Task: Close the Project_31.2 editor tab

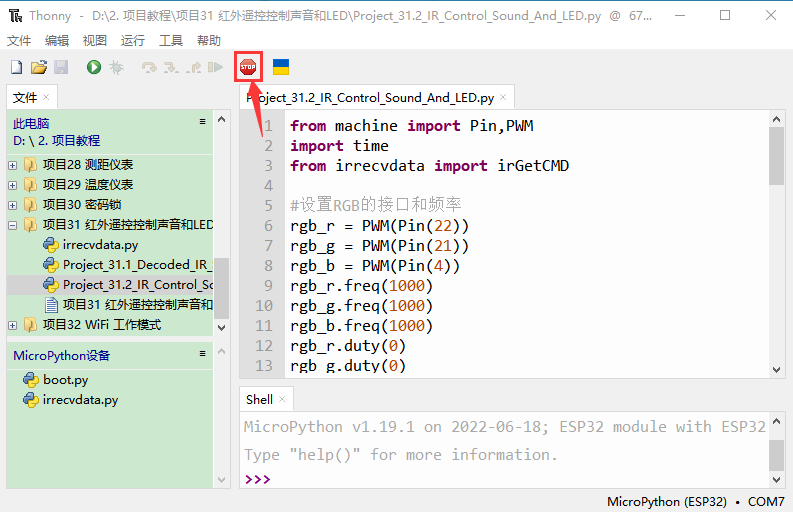Action: click(x=504, y=98)
